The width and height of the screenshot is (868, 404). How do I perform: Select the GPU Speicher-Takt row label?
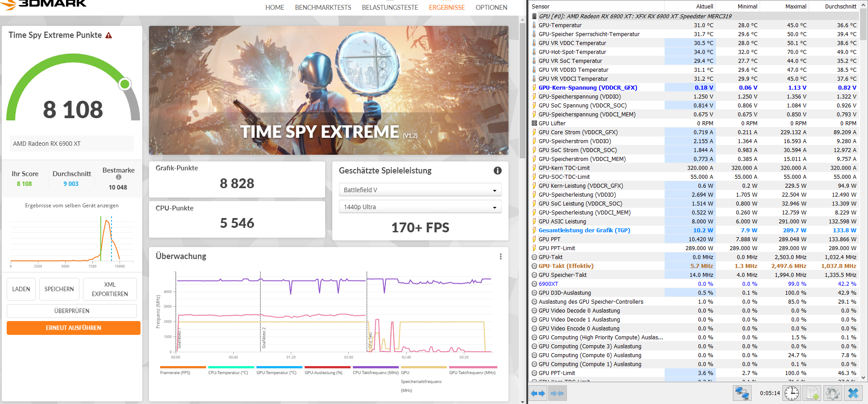tap(562, 275)
